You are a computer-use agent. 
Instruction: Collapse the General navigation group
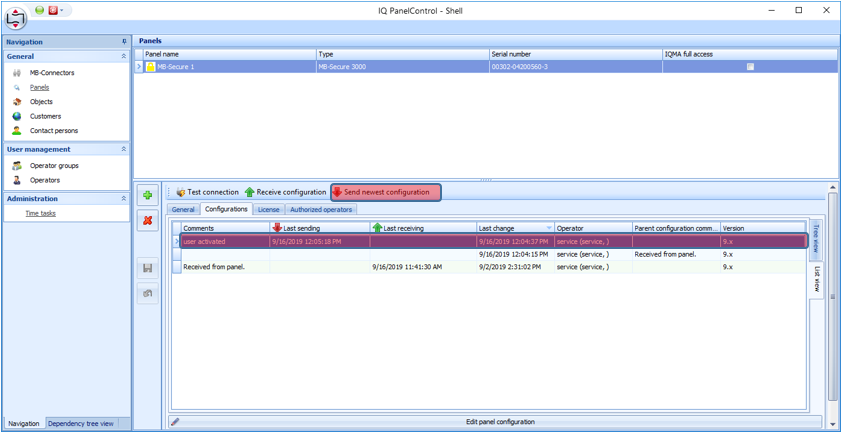124,56
